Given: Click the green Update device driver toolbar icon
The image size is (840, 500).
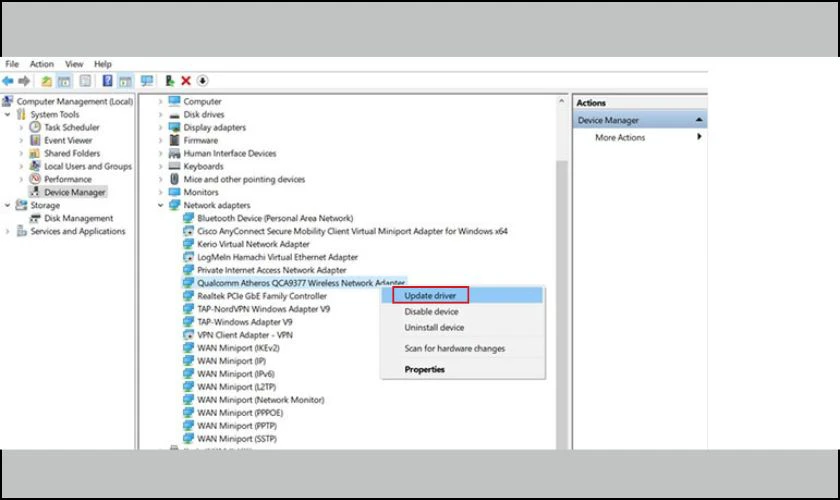Looking at the screenshot, I should [x=169, y=81].
